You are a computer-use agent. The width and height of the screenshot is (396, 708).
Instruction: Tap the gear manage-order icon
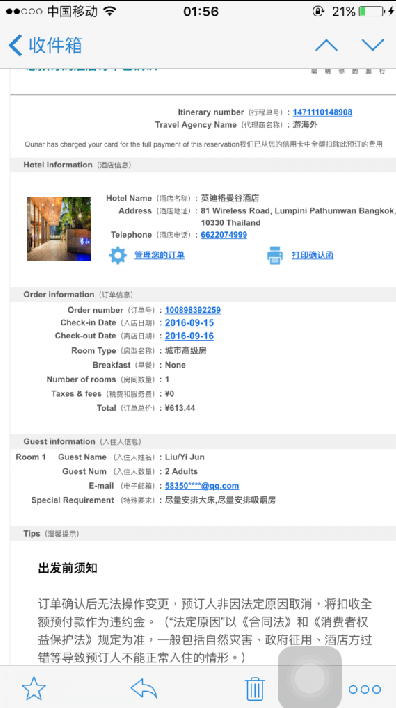(x=118, y=255)
